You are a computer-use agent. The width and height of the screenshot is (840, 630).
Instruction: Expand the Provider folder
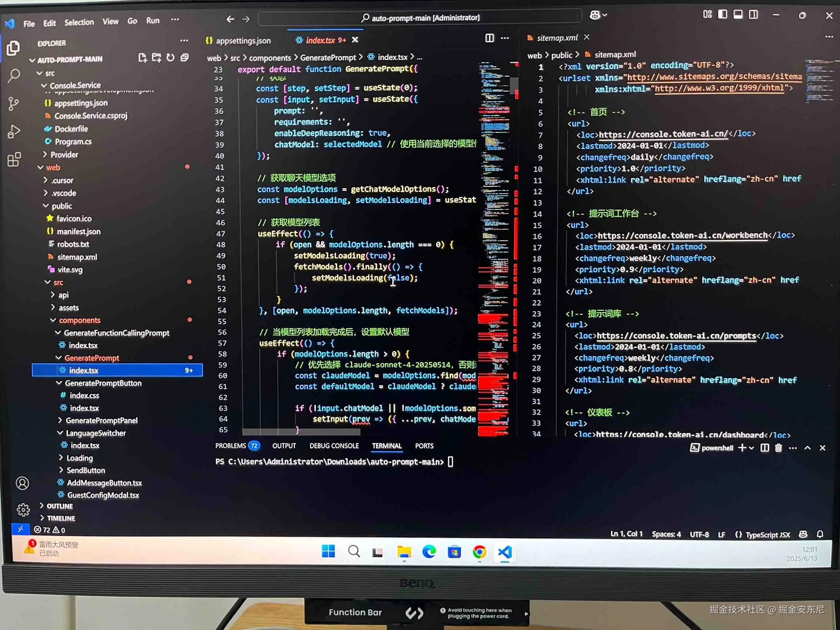64,155
